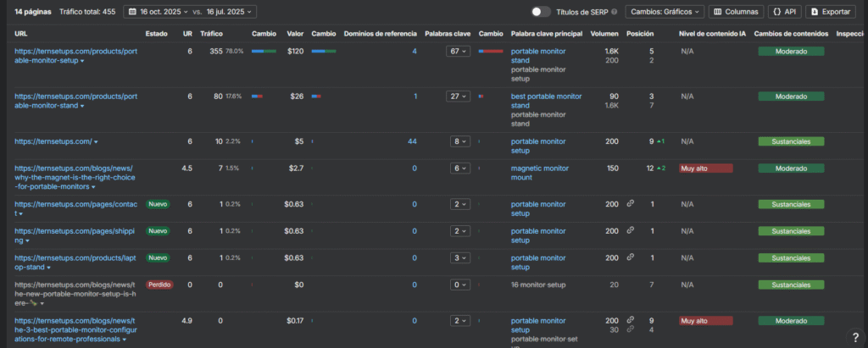
Task: Open the API button
Action: click(x=784, y=12)
